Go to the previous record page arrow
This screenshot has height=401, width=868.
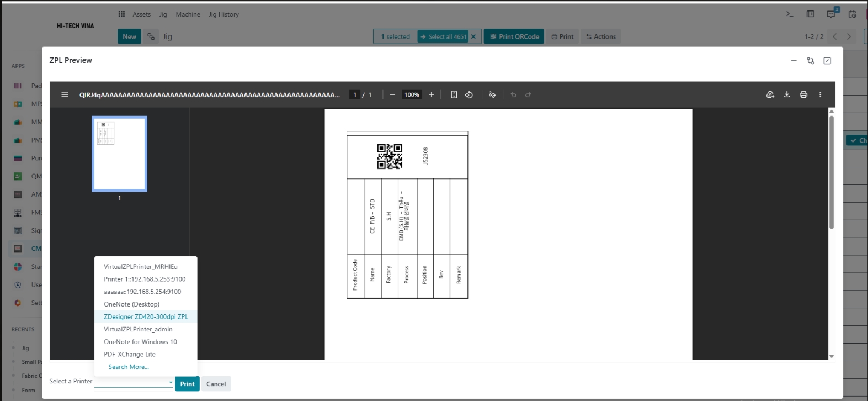click(x=835, y=36)
